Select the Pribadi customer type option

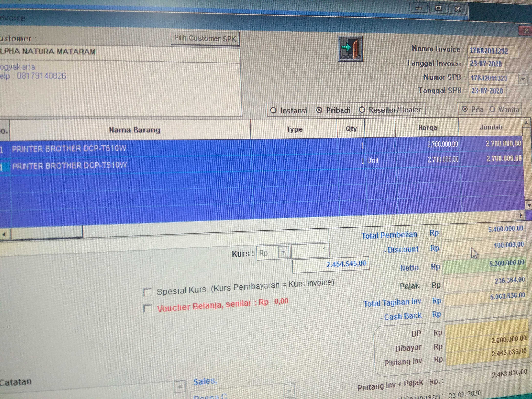319,110
